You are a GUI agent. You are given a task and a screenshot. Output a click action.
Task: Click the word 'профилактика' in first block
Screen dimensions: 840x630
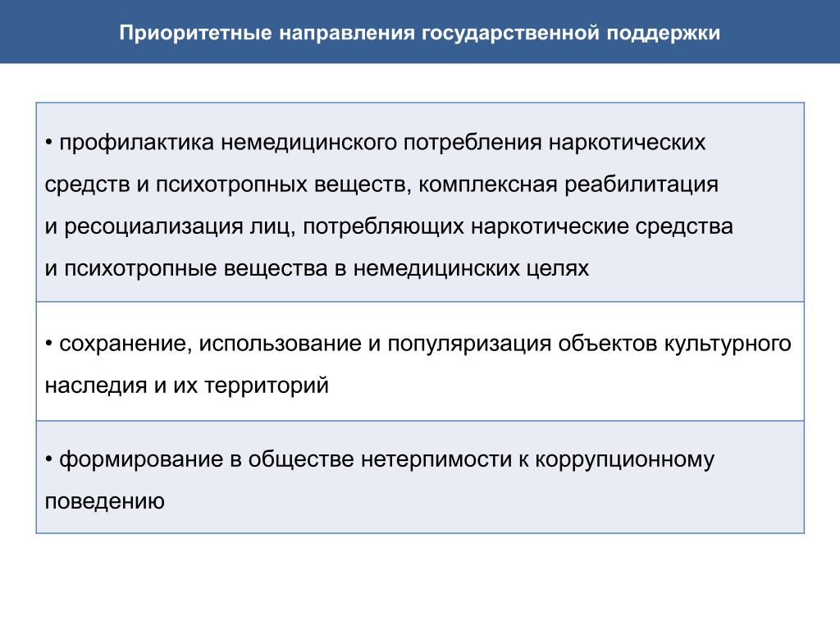[136, 143]
